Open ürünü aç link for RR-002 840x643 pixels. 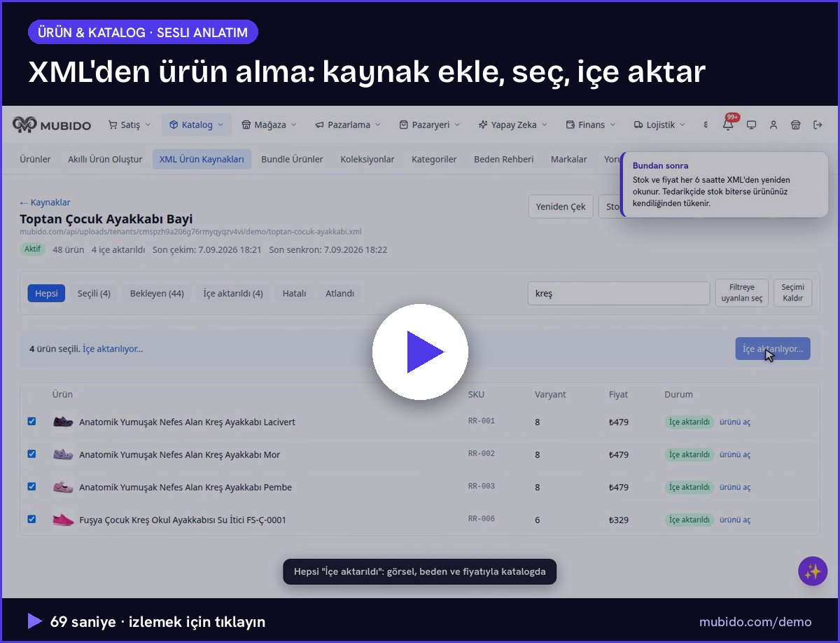735,455
